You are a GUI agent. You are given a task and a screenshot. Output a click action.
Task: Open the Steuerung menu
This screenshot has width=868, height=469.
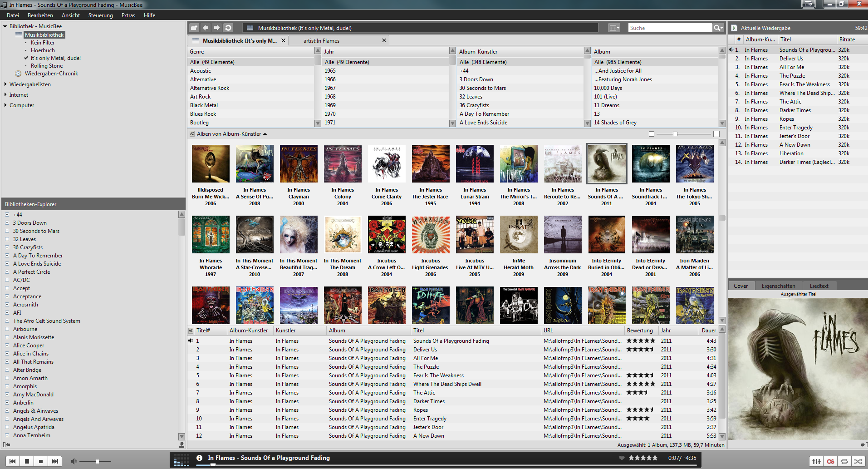pyautogui.click(x=101, y=15)
